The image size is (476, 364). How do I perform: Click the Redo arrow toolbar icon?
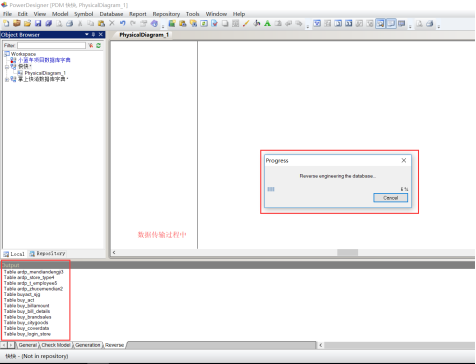pos(133,23)
